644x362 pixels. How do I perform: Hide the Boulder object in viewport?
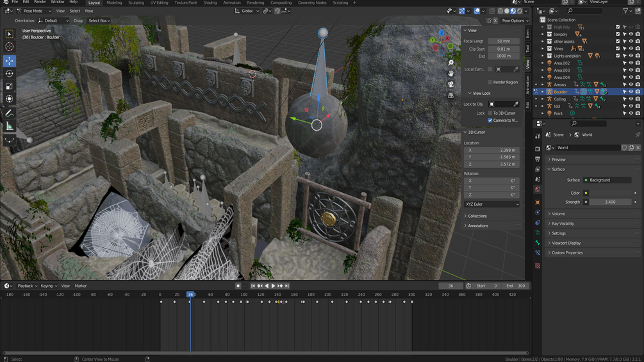(631, 92)
